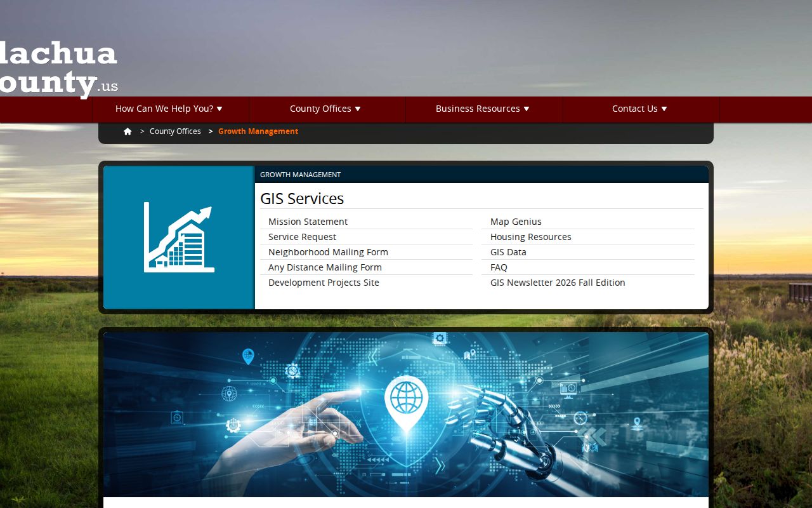Open the GIS Data link
The width and height of the screenshot is (812, 508).
pyautogui.click(x=508, y=252)
